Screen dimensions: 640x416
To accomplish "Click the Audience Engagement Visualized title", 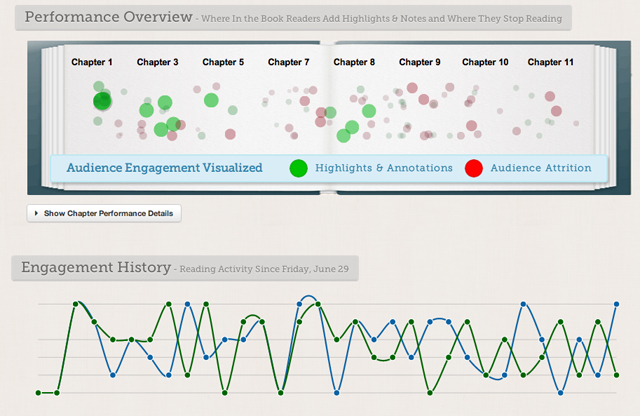I will coord(164,168).
